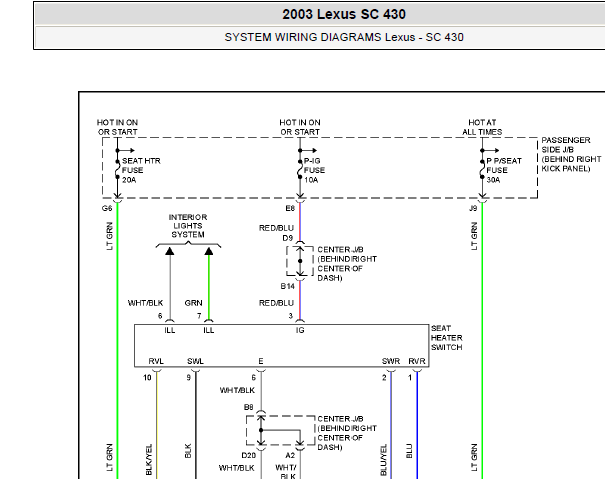The height and width of the screenshot is (479, 605).
Task: Click the '2003 Lexus SC 430' title
Action: pos(344,14)
